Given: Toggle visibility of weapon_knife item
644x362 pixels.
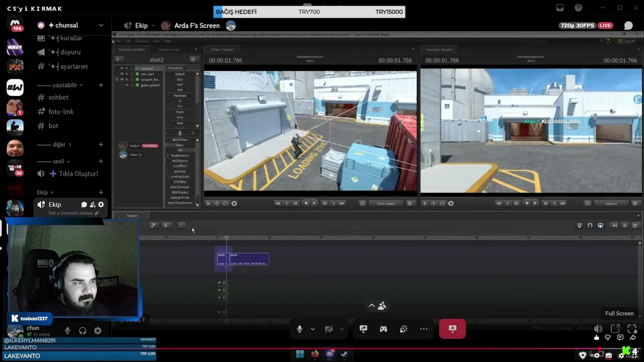Looking at the screenshot, I should tap(121, 79).
